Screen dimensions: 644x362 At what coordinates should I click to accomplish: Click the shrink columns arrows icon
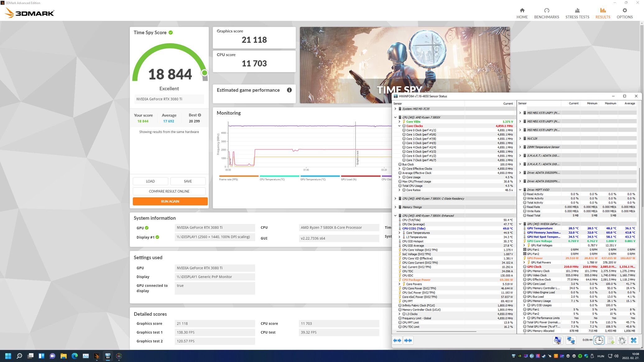(x=408, y=340)
